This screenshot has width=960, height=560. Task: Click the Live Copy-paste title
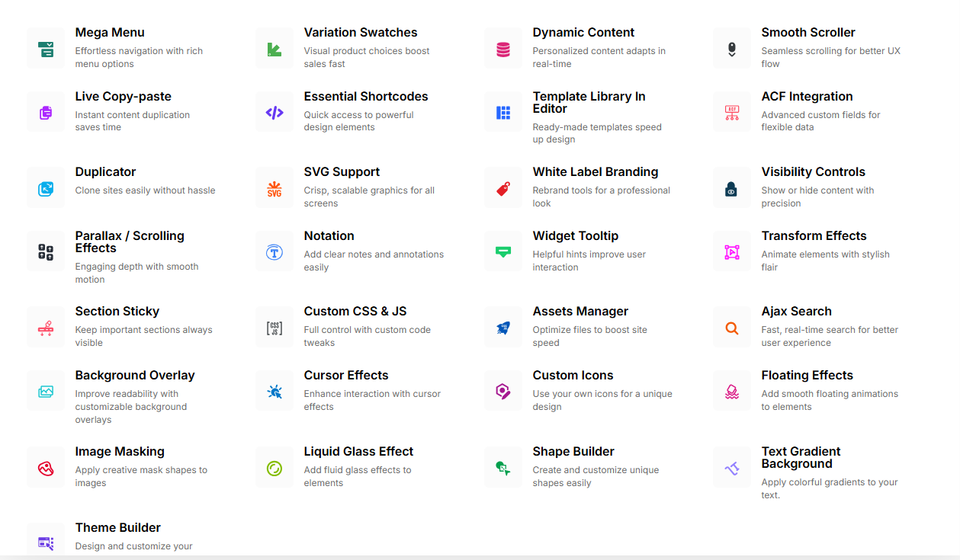point(124,97)
